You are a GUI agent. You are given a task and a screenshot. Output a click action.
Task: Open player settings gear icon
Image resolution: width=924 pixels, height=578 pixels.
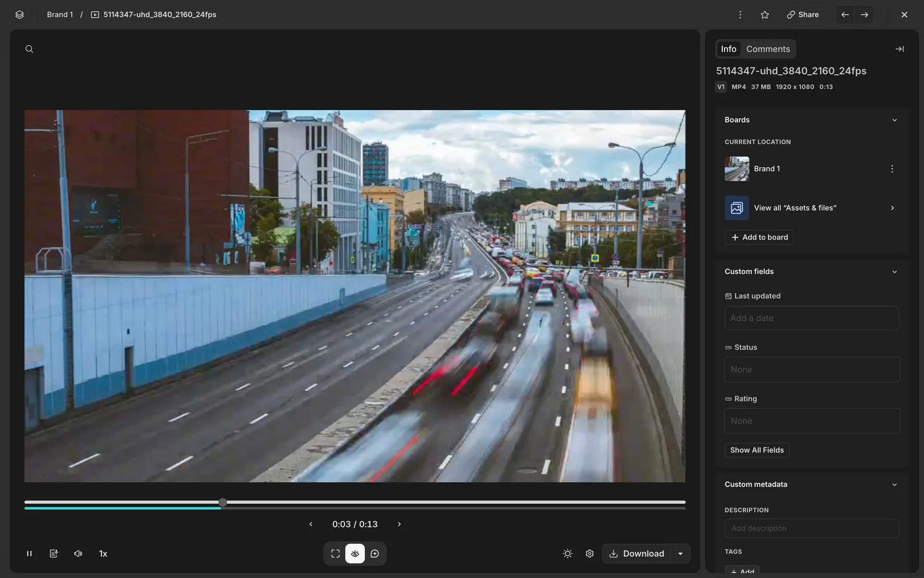coord(590,553)
